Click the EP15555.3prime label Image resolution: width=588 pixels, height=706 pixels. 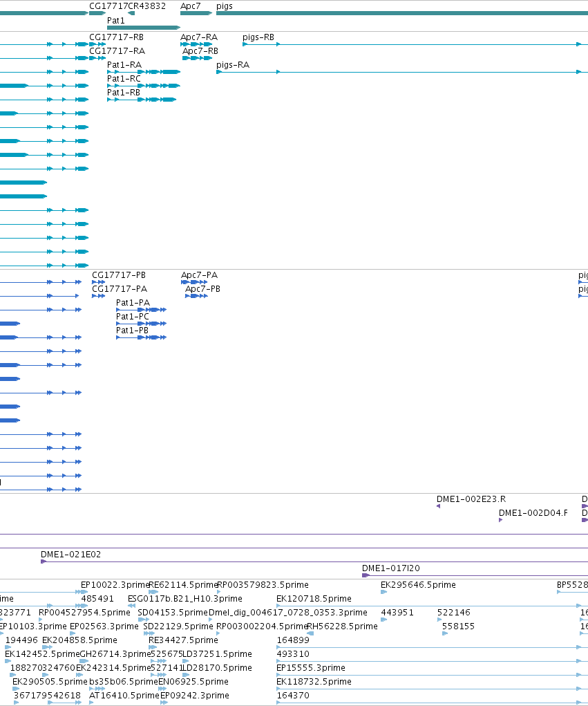coord(311,668)
